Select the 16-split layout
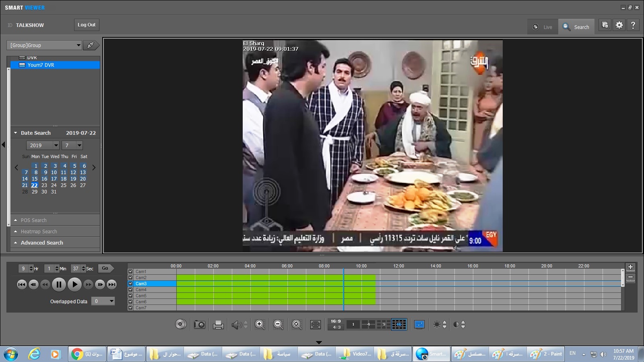This screenshot has height=362, width=644. 399,324
